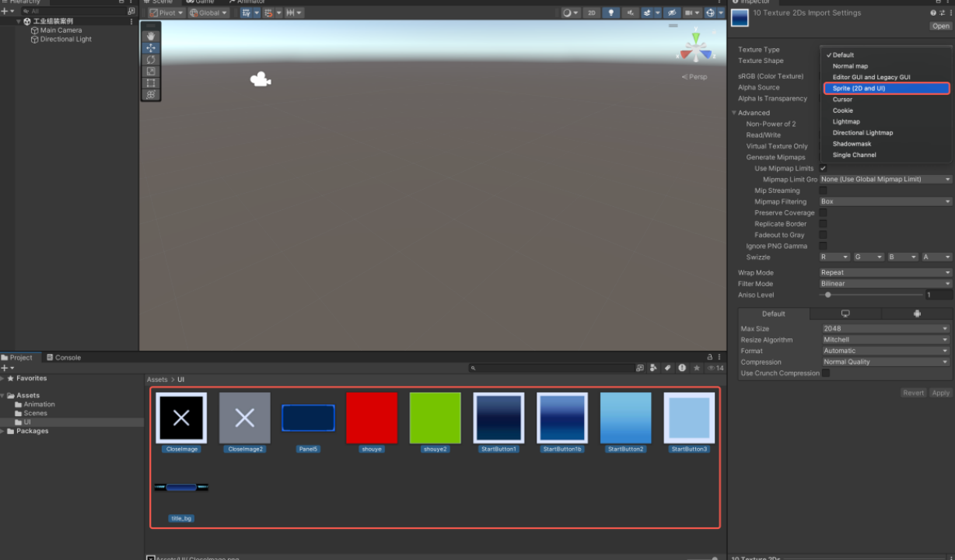Enable Preserve Coverage checkbox
The height and width of the screenshot is (560, 955).
click(x=823, y=213)
